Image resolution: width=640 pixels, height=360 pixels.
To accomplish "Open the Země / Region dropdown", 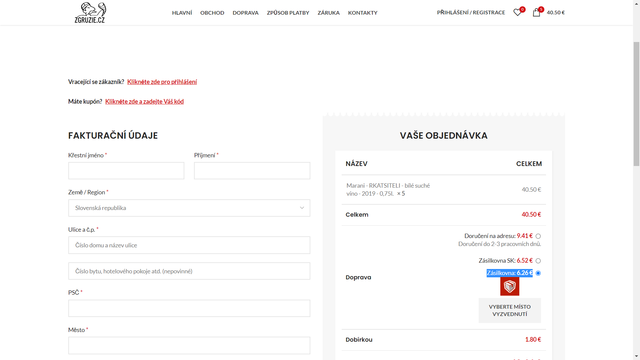I will [x=189, y=208].
